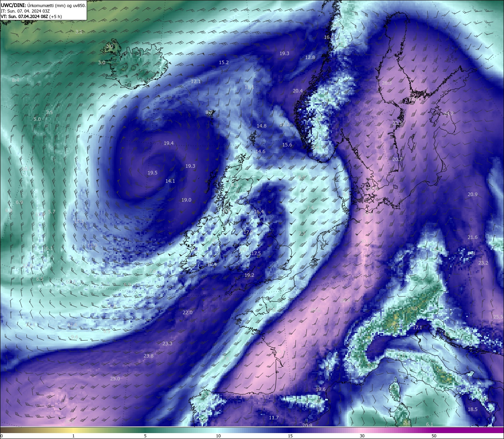Click the 18.5 value label

472,409
